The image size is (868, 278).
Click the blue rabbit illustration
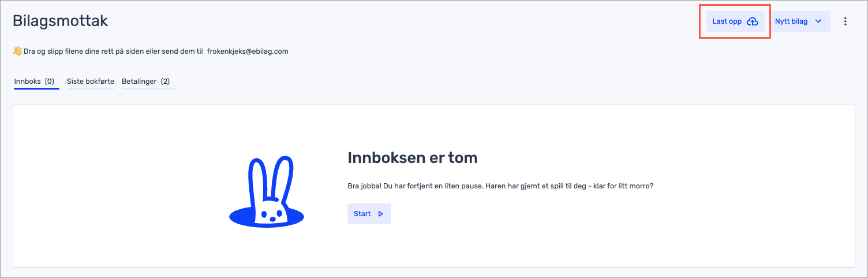(x=267, y=191)
